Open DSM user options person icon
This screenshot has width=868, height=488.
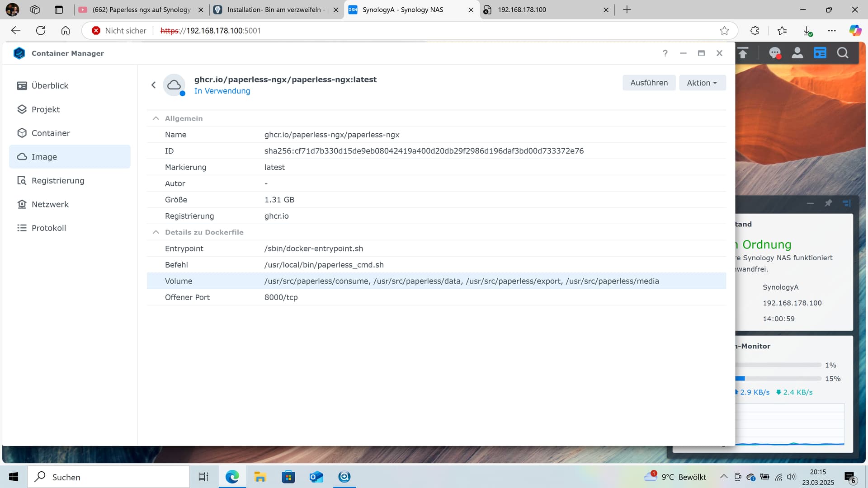[x=797, y=53]
